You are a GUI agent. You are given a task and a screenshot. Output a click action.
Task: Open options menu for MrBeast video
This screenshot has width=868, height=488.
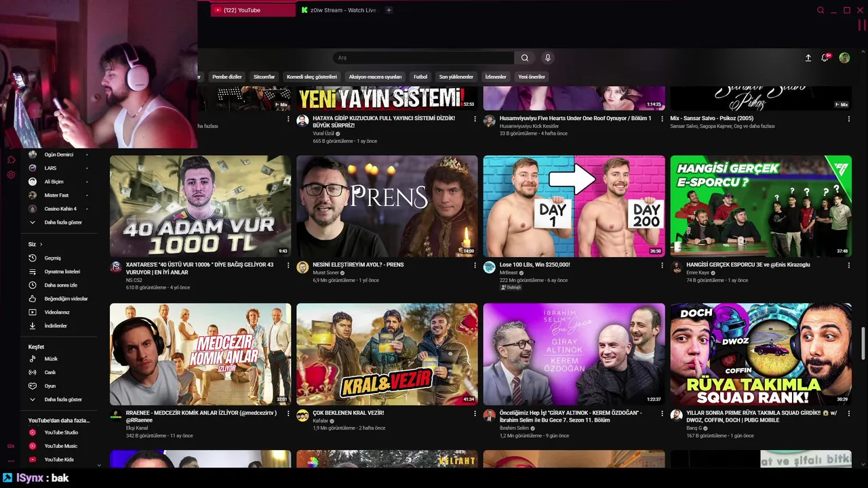(662, 266)
